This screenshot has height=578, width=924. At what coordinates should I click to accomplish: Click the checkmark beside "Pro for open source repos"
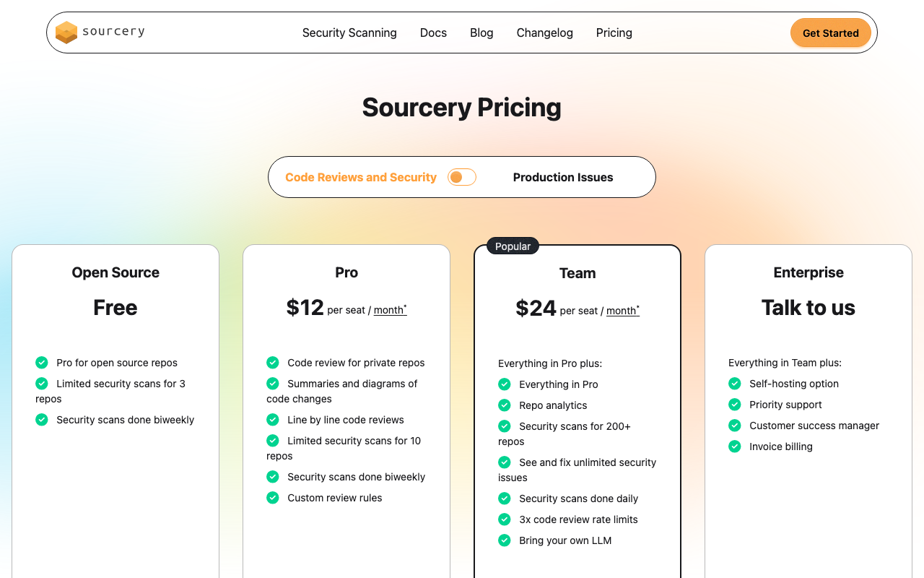click(41, 363)
